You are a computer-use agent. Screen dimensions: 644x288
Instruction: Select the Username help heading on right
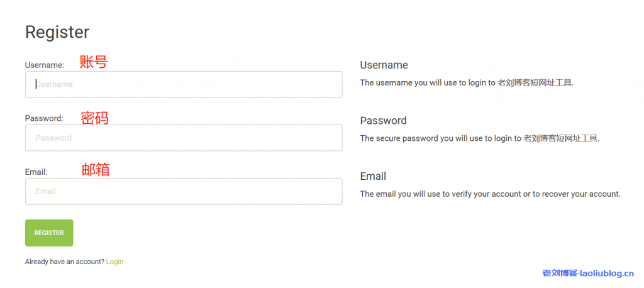coord(384,65)
